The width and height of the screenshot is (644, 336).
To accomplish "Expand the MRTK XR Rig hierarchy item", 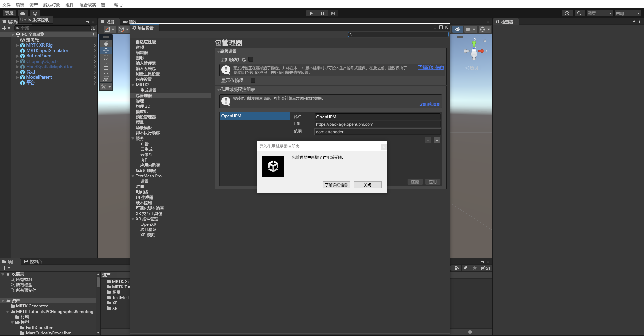I will [17, 45].
